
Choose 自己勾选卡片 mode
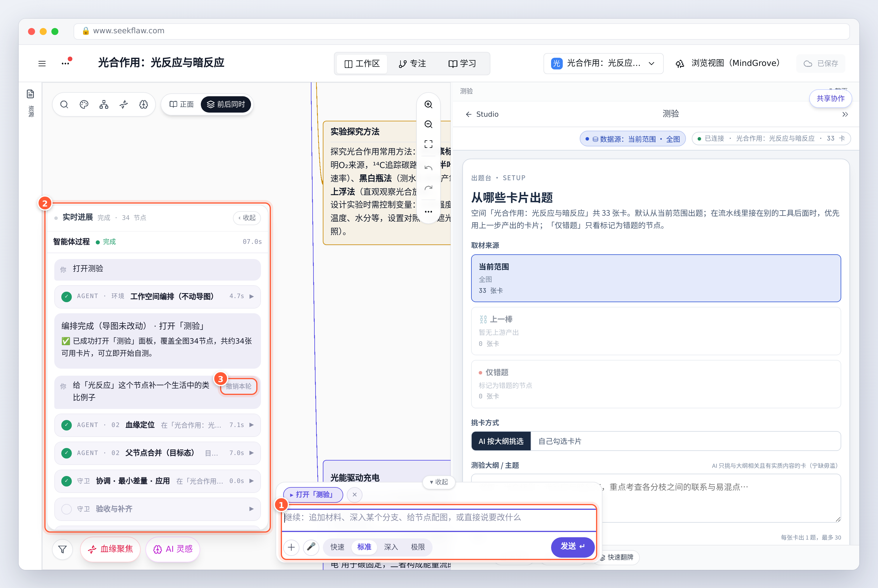pos(560,441)
